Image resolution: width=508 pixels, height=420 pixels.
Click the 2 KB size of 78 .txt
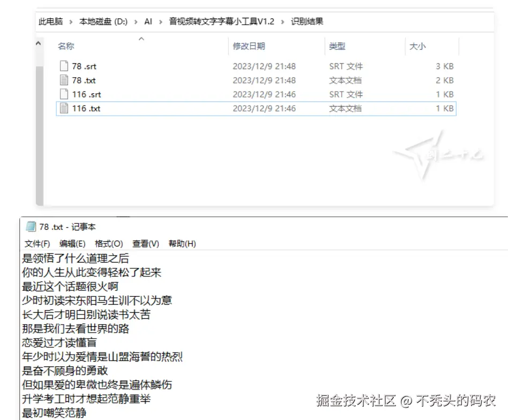(445, 80)
